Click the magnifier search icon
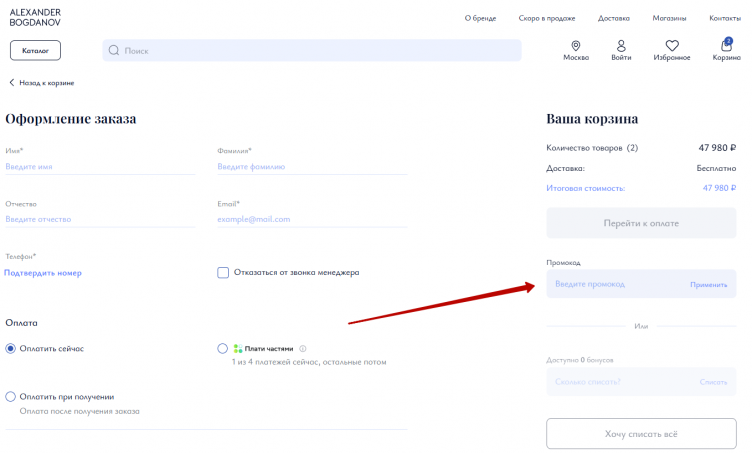Viewport: 752px width, 453px height. click(x=114, y=50)
